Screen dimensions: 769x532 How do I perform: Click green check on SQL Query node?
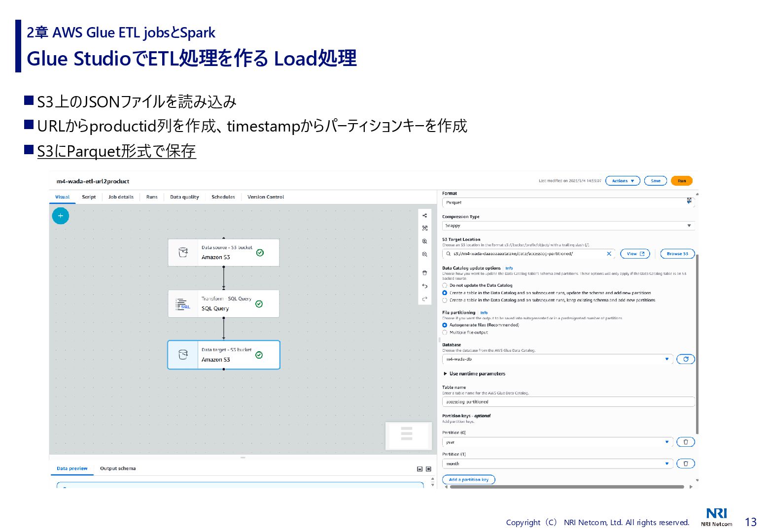pyautogui.click(x=259, y=304)
